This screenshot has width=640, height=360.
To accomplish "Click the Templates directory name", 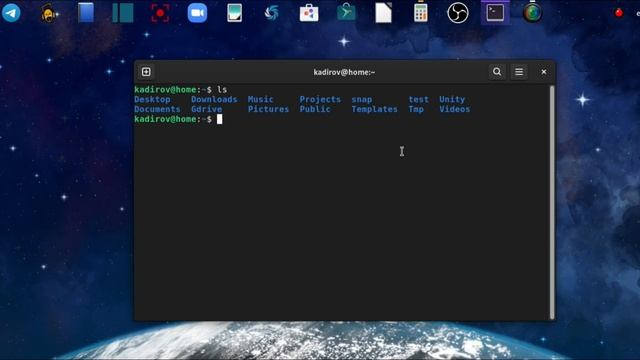I will pyautogui.click(x=374, y=109).
